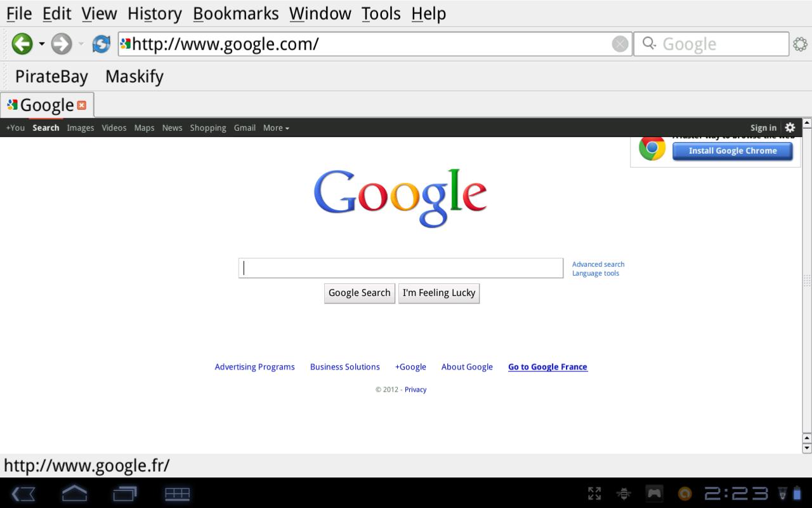Open About Google link

467,367
